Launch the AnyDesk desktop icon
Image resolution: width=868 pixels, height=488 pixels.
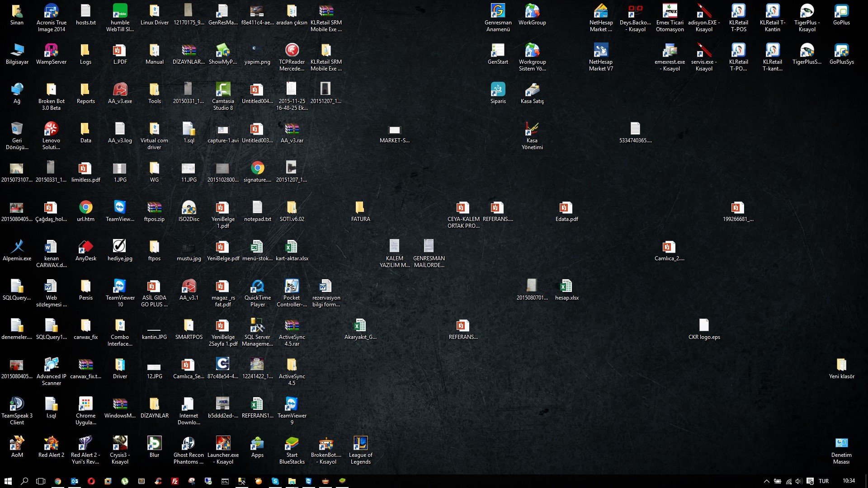tap(85, 250)
